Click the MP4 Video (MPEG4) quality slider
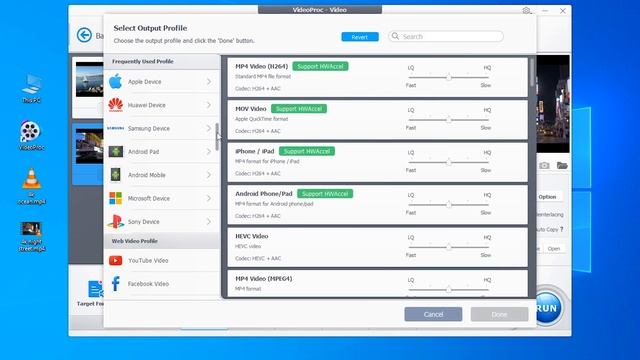 tap(449, 289)
